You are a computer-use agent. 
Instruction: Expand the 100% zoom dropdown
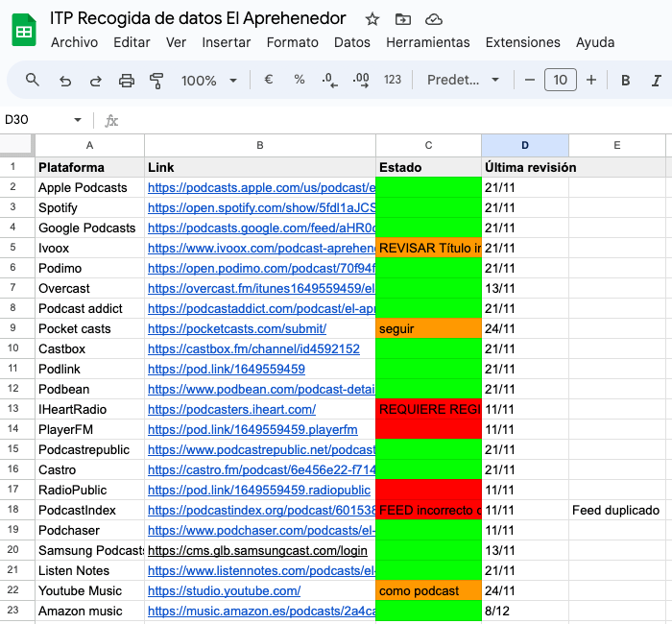(x=208, y=80)
